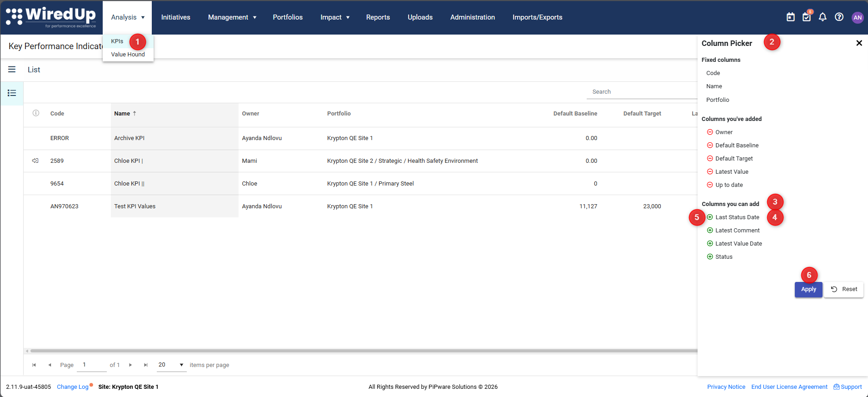868x397 pixels.
Task: Click the Mami owner cell
Action: coord(249,161)
